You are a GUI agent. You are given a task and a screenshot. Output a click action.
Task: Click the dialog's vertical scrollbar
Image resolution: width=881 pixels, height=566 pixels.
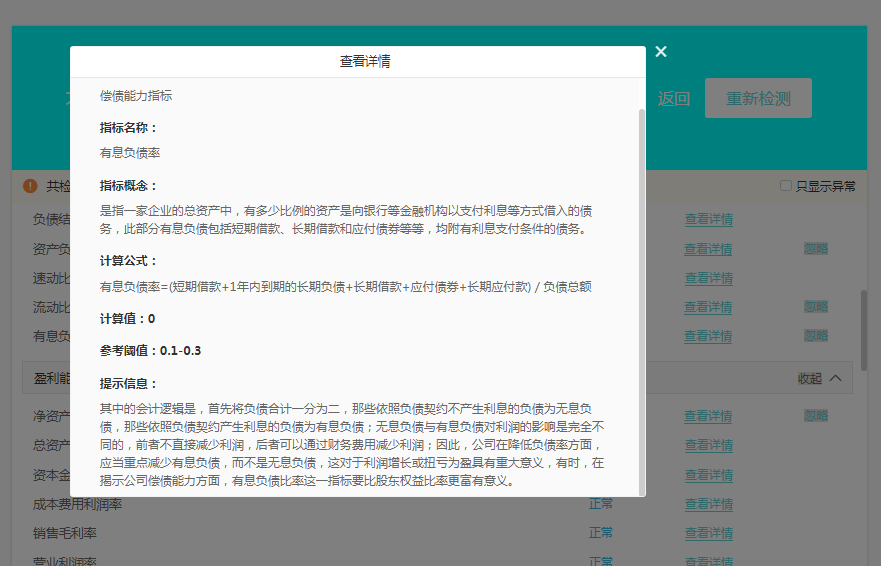(642, 300)
